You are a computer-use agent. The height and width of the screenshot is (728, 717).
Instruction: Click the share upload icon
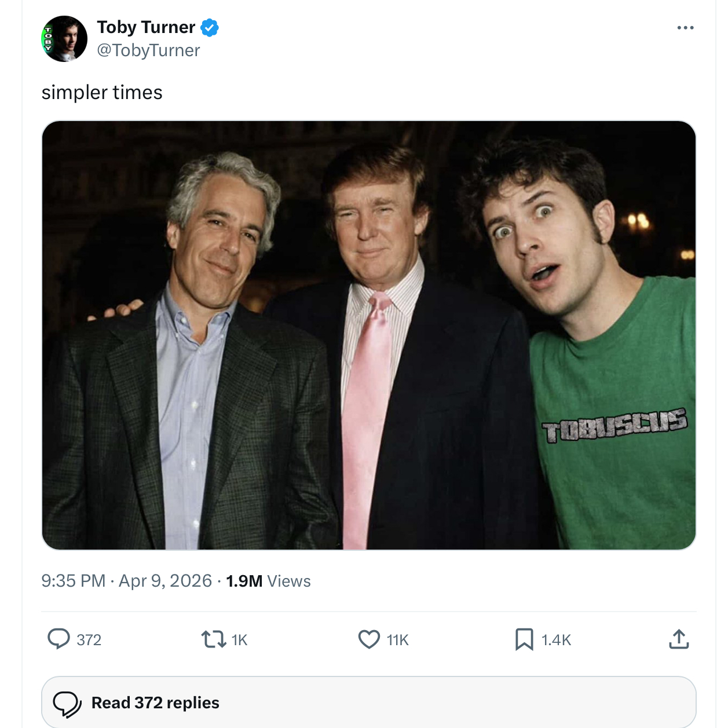(x=679, y=639)
